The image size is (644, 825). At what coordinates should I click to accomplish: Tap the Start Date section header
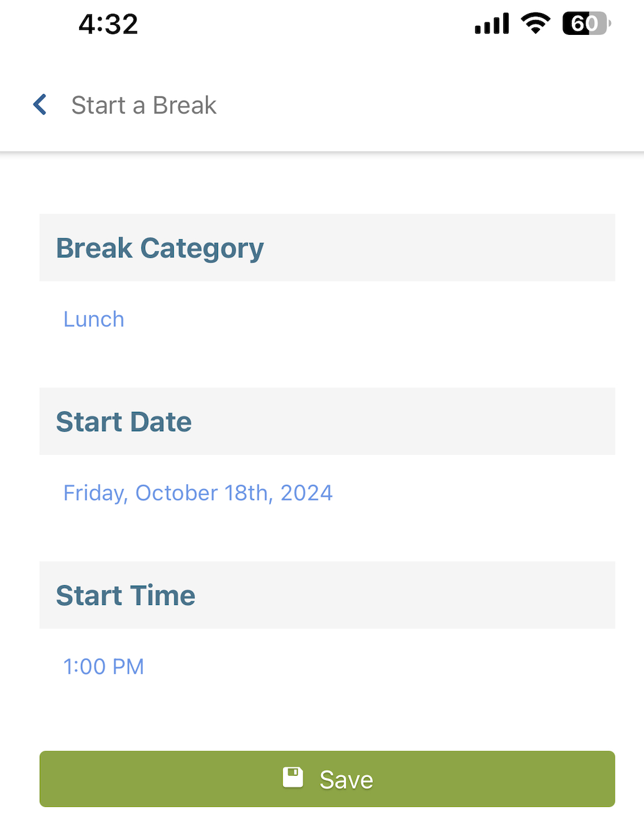pyautogui.click(x=327, y=421)
